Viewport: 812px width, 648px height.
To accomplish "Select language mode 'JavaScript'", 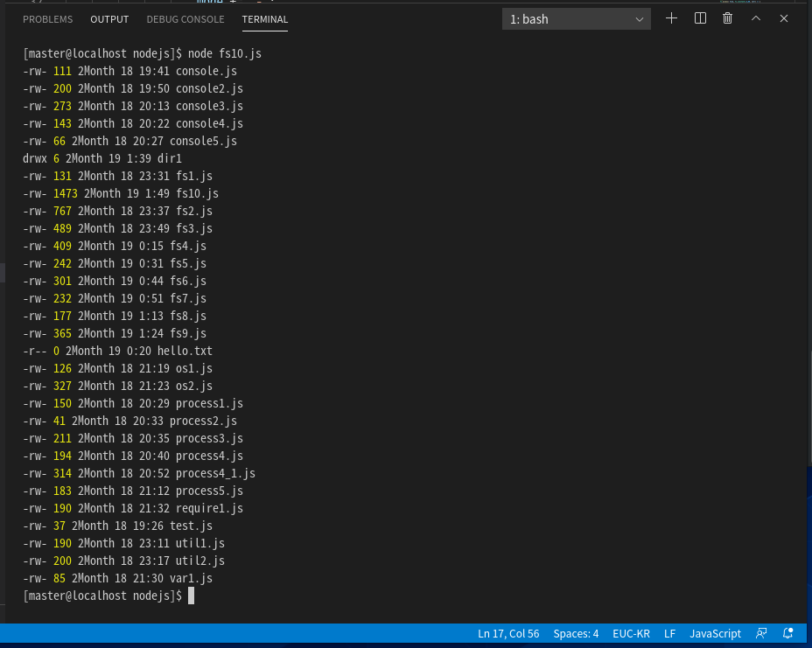I will click(715, 633).
